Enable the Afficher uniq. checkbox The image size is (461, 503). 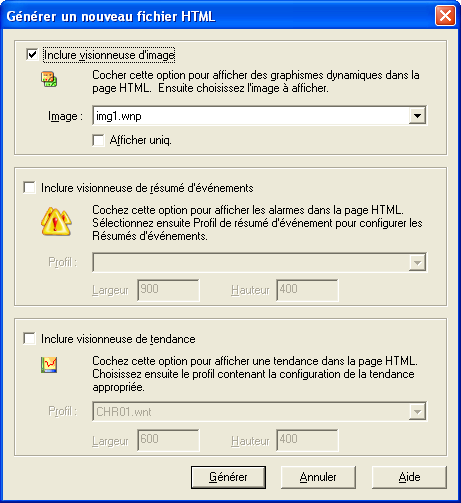pyautogui.click(x=98, y=140)
